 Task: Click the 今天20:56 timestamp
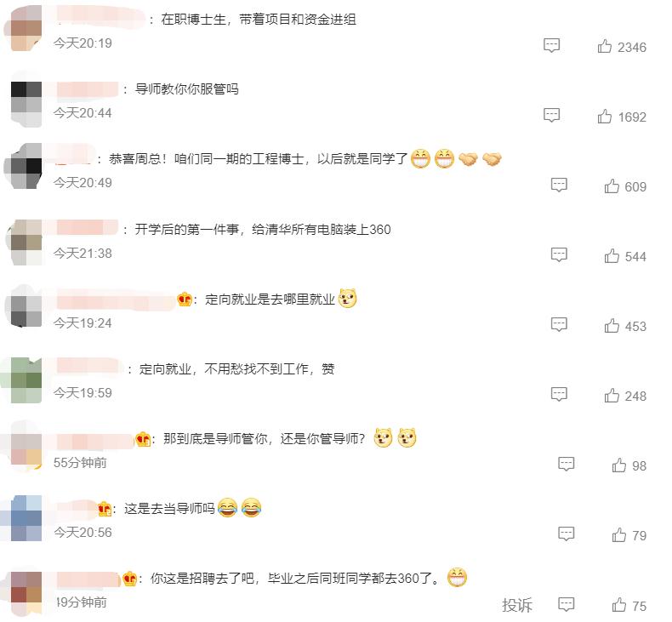83,533
